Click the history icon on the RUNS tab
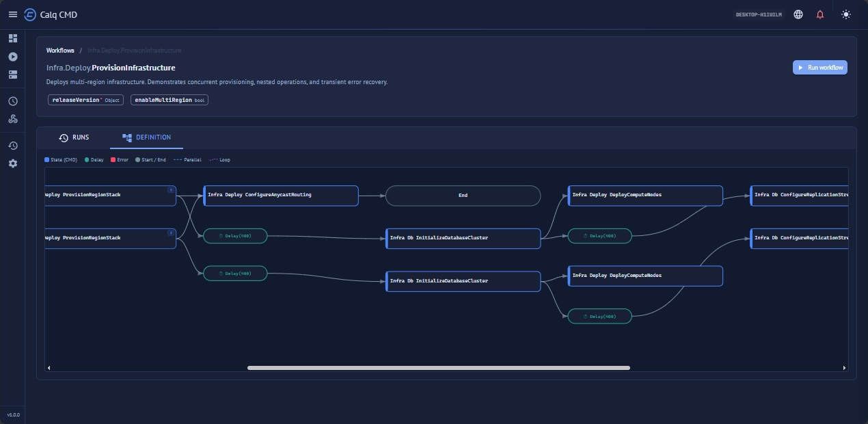The width and height of the screenshot is (868, 424). (64, 137)
